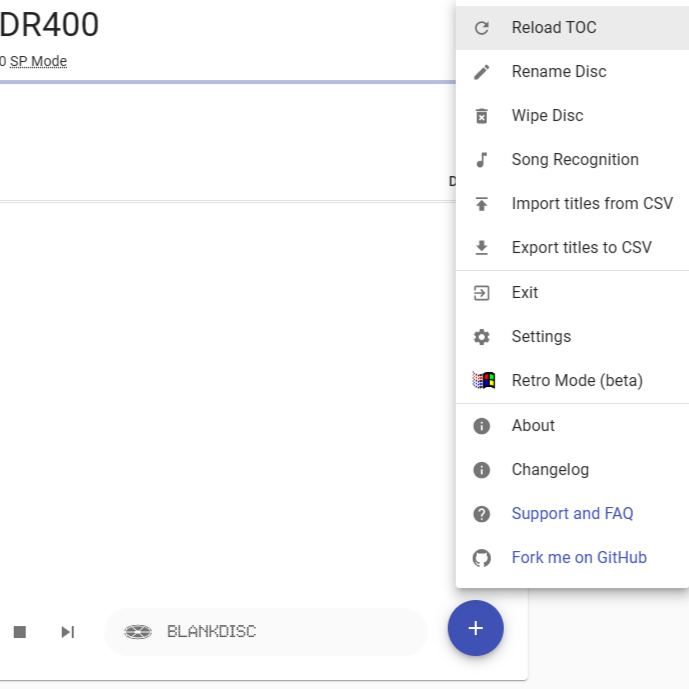
Task: Enable Retro Mode (beta)
Action: 576,381
